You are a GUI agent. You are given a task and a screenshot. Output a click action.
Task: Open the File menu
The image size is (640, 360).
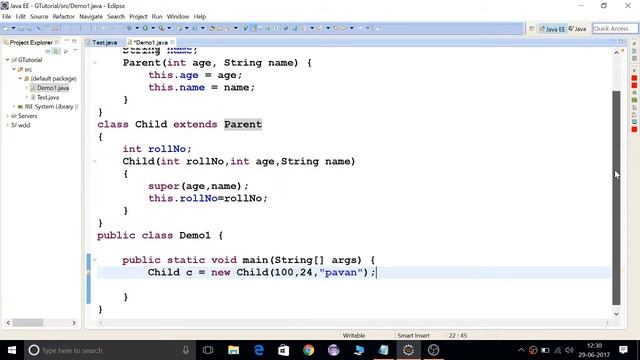pos(7,16)
